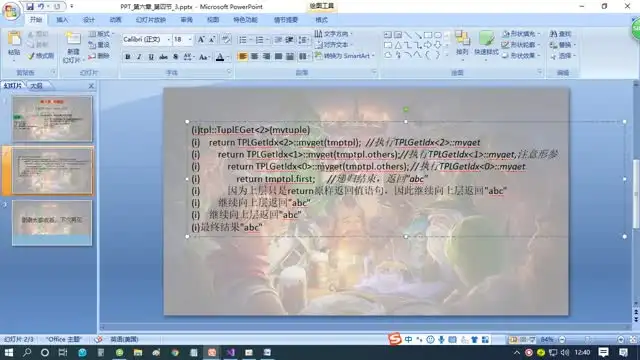
Task: Apply a numbered list
Action: click(x=259, y=40)
